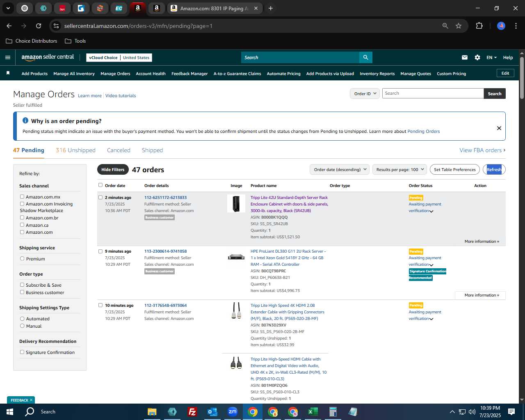Open Manage All Inventory menu item

click(x=74, y=74)
